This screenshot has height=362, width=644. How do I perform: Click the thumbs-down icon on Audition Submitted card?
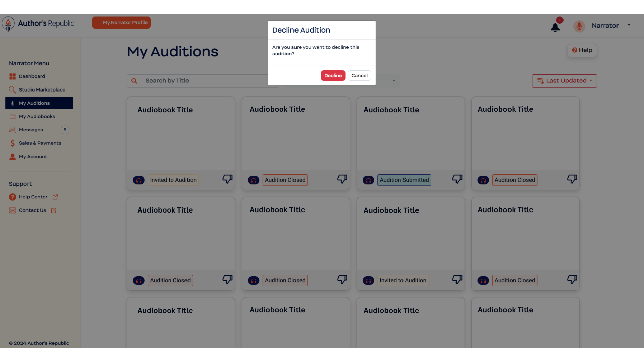tap(457, 179)
